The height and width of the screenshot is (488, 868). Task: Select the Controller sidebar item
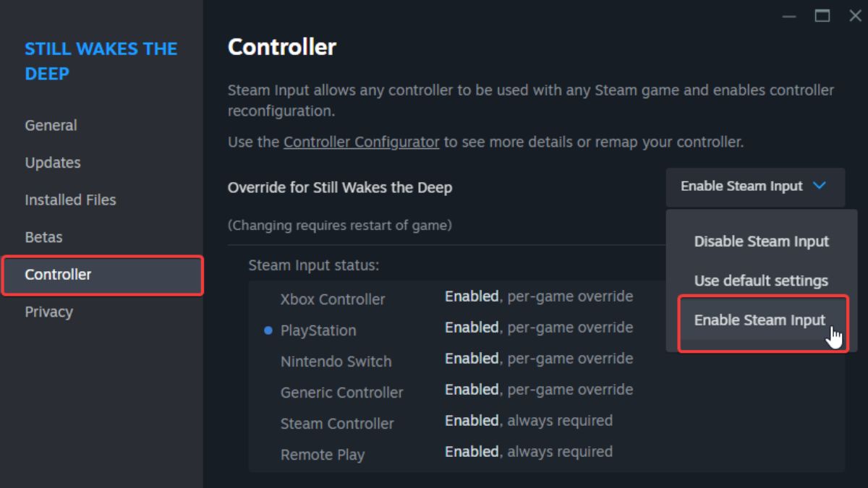click(x=102, y=275)
